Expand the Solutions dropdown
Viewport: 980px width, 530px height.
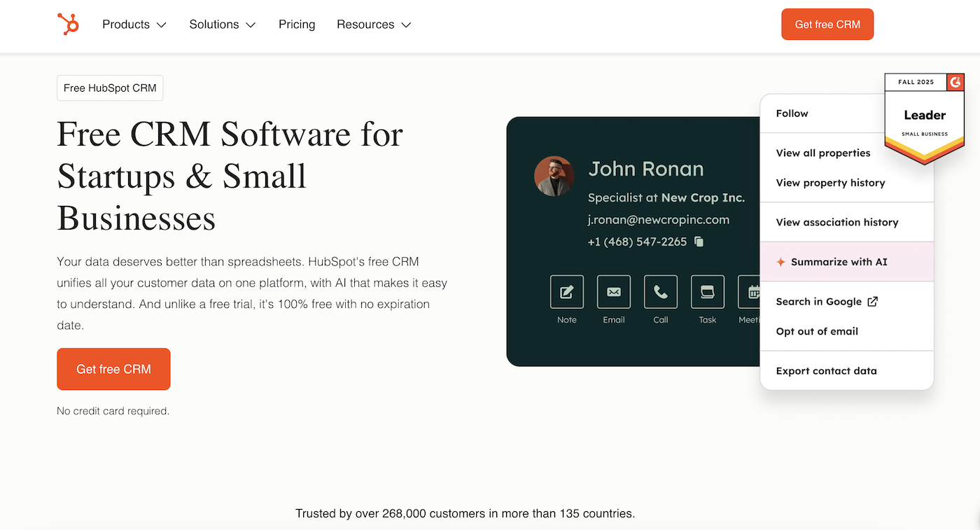pos(222,24)
